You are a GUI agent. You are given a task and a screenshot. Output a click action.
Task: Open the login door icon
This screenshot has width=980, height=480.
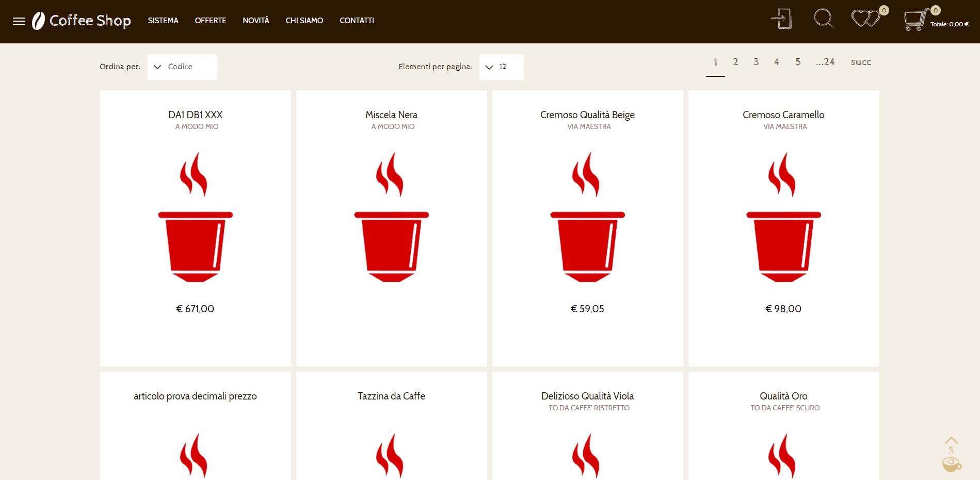click(x=781, y=19)
